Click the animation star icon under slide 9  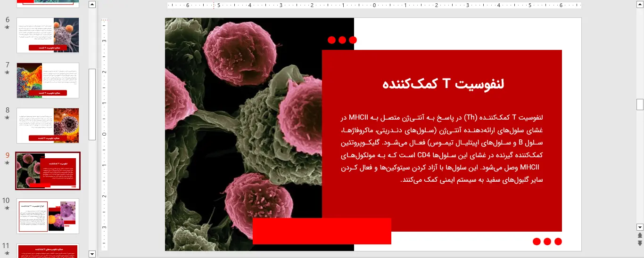7,163
